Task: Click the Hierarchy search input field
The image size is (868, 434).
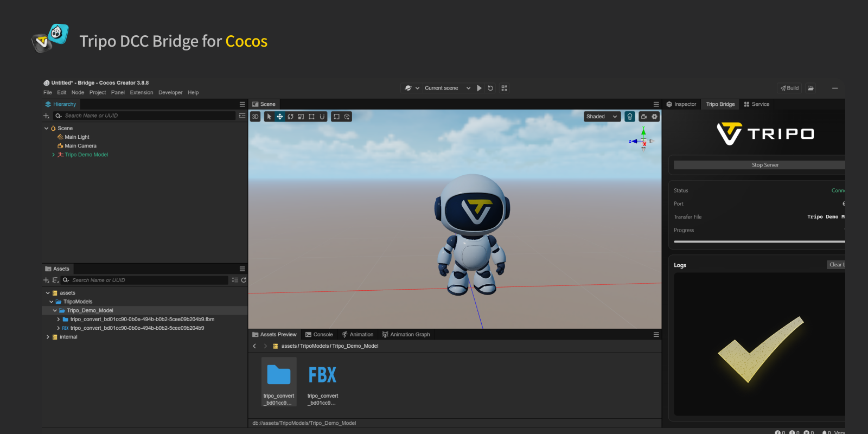Action: [146, 116]
